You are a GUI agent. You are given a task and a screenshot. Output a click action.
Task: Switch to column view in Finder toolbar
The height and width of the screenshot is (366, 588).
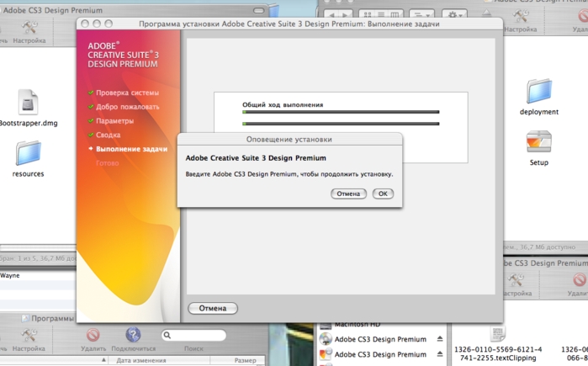coord(395,15)
